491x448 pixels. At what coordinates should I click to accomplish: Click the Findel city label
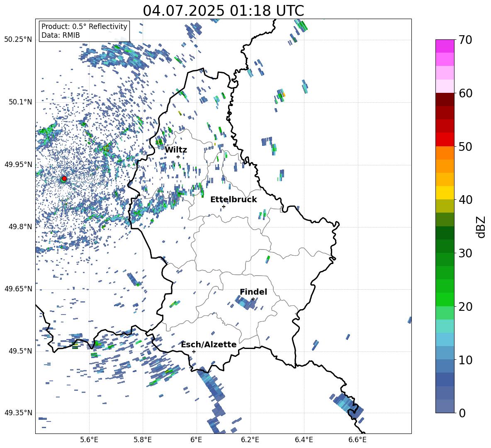(x=253, y=292)
